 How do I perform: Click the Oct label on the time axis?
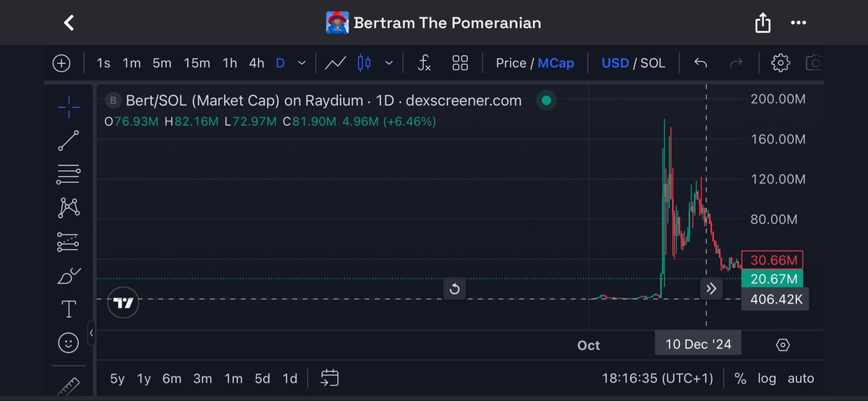589,345
